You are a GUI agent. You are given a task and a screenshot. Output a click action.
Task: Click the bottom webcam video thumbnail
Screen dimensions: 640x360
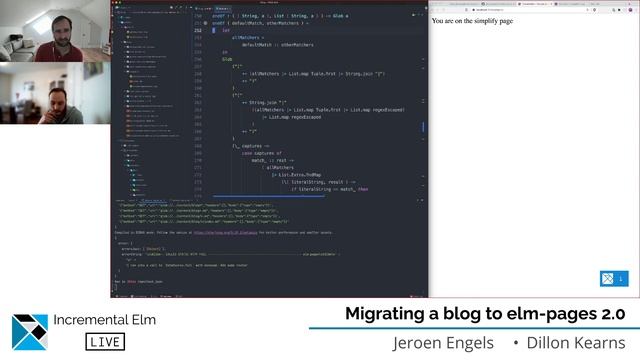[x=55, y=93]
